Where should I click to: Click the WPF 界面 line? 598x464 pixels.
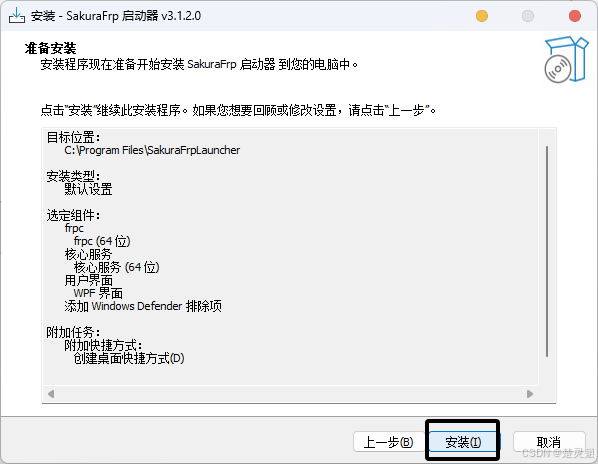tap(98, 294)
